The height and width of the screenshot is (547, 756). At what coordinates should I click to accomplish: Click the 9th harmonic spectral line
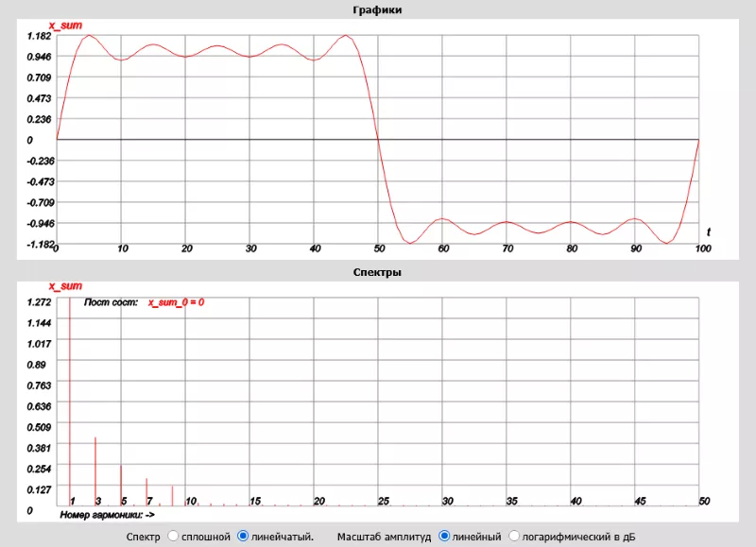click(172, 495)
